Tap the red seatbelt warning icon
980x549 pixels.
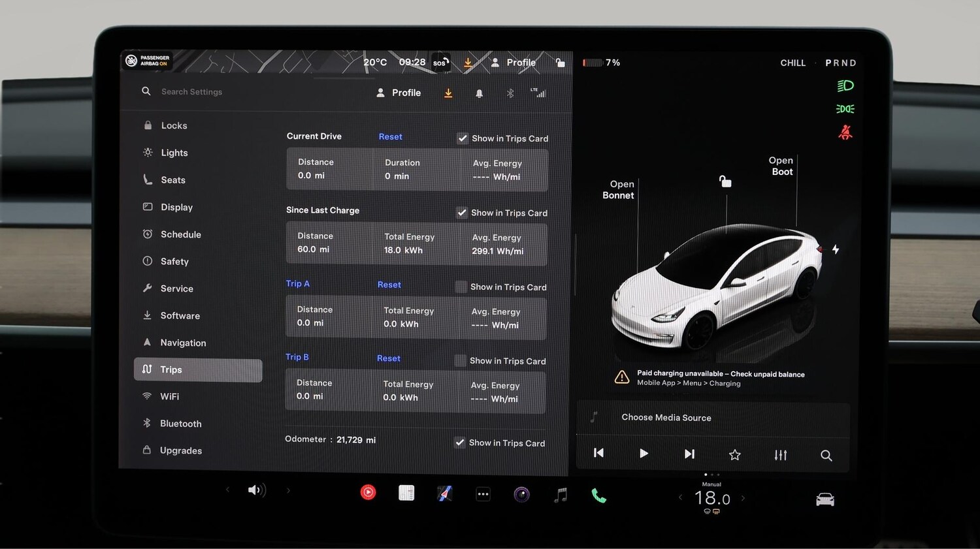point(845,133)
